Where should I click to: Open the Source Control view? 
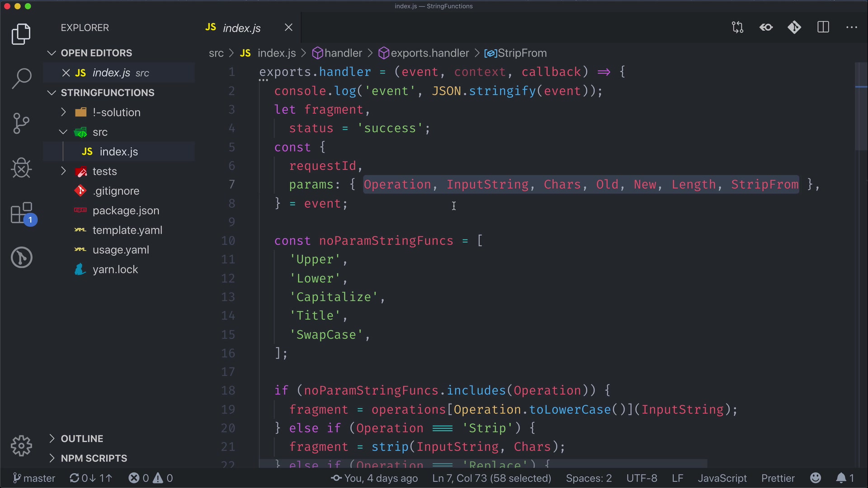pos(21,123)
